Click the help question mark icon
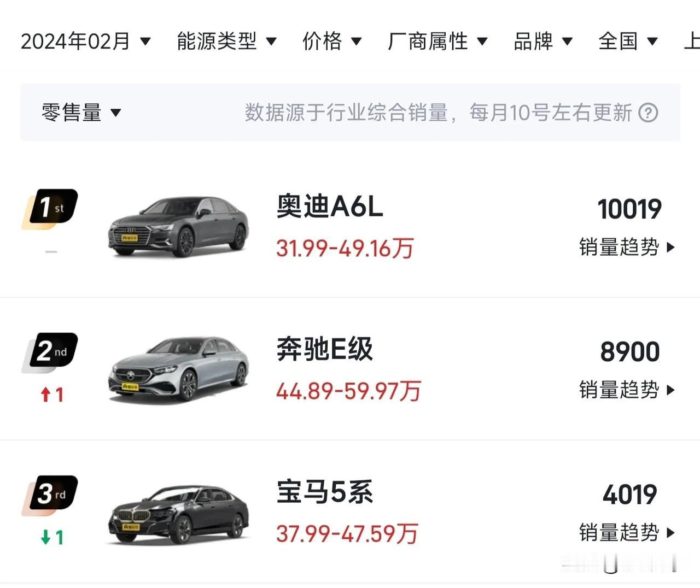 point(649,113)
